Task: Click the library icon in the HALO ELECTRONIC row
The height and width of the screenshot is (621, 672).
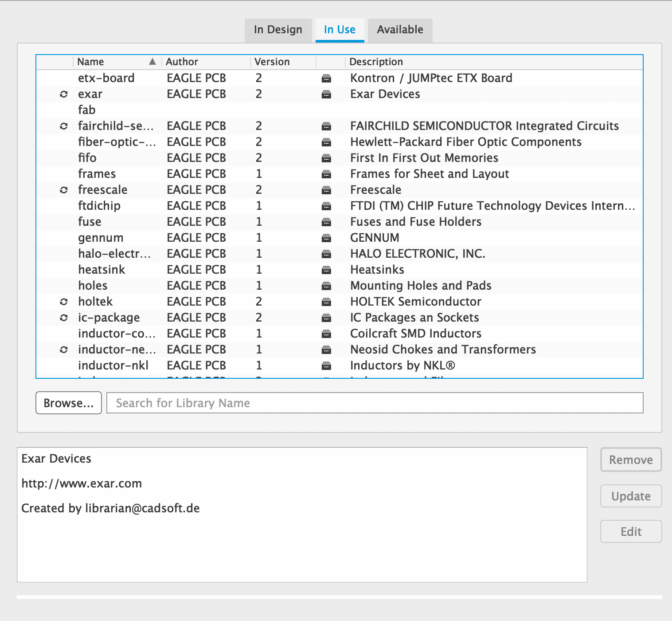Action: coord(326,254)
